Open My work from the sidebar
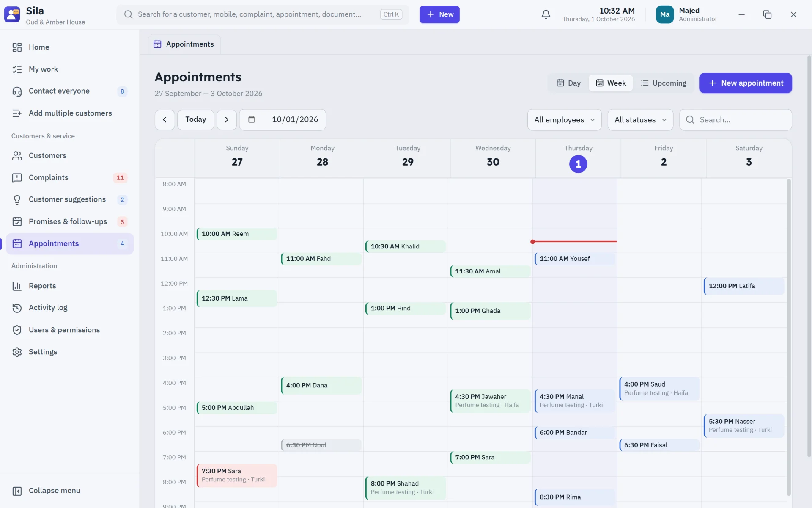Screen dimensions: 812x508 [x=70, y=69]
